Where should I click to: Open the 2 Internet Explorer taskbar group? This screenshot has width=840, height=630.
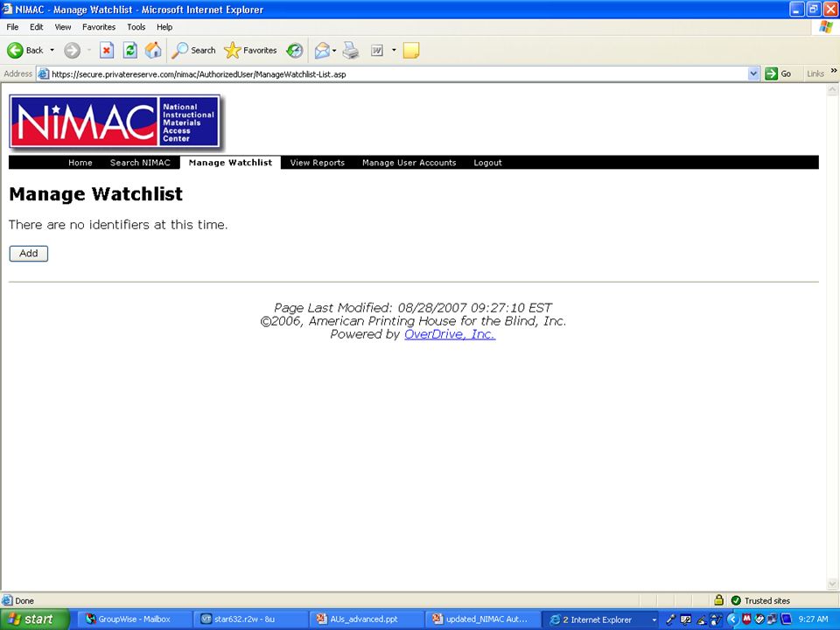tap(600, 619)
